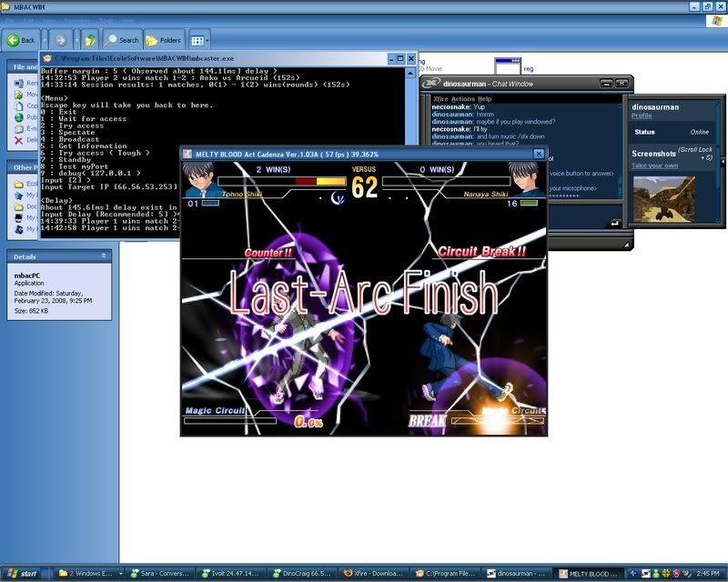This screenshot has width=728, height=582.
Task: Click the Move file icon in task pane
Action: pos(18,95)
